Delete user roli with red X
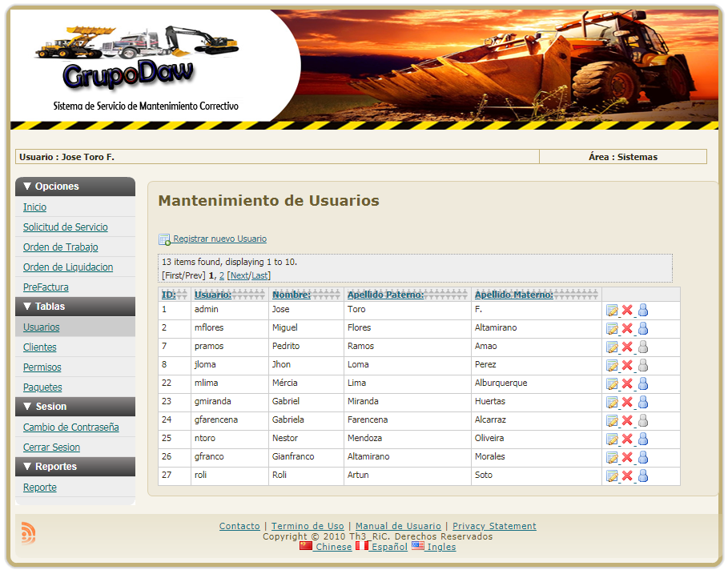 pyautogui.click(x=627, y=476)
